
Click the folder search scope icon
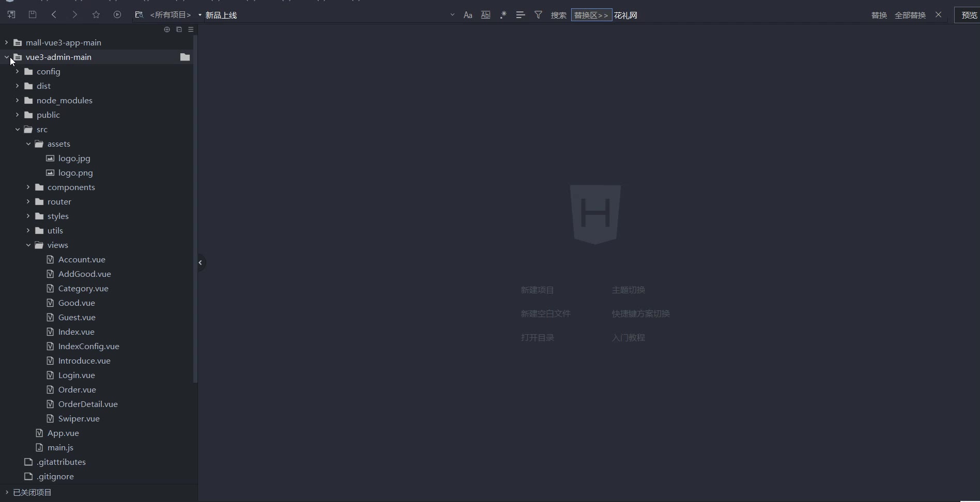pos(139,15)
